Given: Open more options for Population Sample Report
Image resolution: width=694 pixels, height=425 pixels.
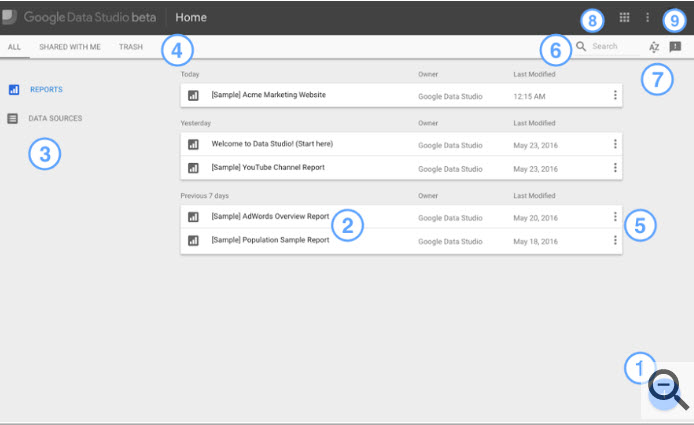Looking at the screenshot, I should pos(615,240).
